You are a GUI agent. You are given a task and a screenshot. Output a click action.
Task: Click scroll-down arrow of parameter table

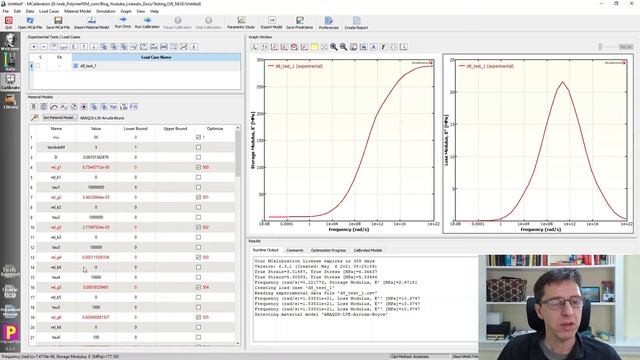pos(238,344)
